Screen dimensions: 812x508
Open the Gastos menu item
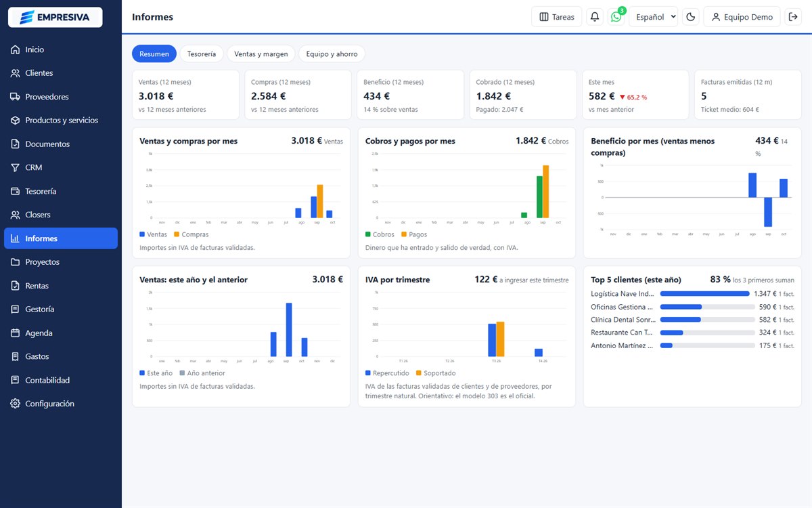tap(61, 356)
